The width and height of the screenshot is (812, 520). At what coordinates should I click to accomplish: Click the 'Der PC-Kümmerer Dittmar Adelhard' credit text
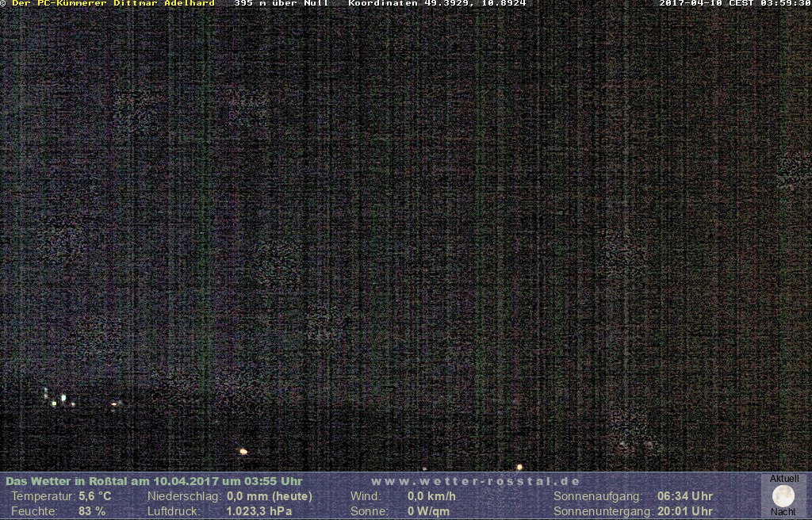[113, 3]
